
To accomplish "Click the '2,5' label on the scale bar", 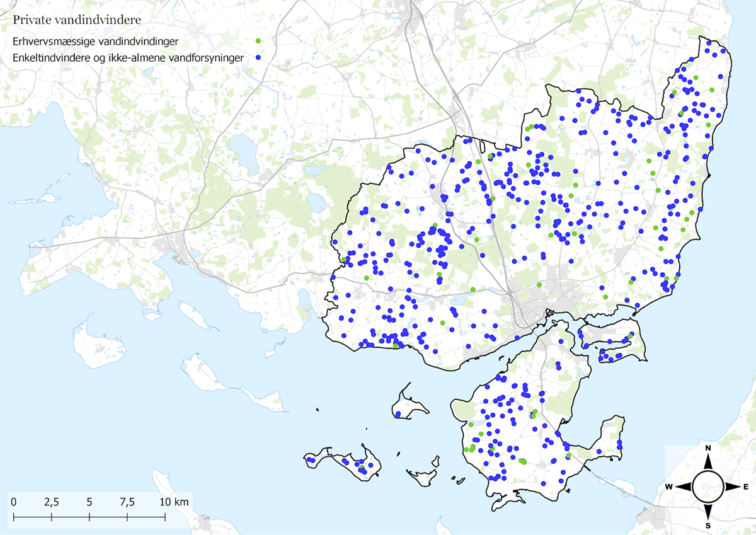I will 51,502.
